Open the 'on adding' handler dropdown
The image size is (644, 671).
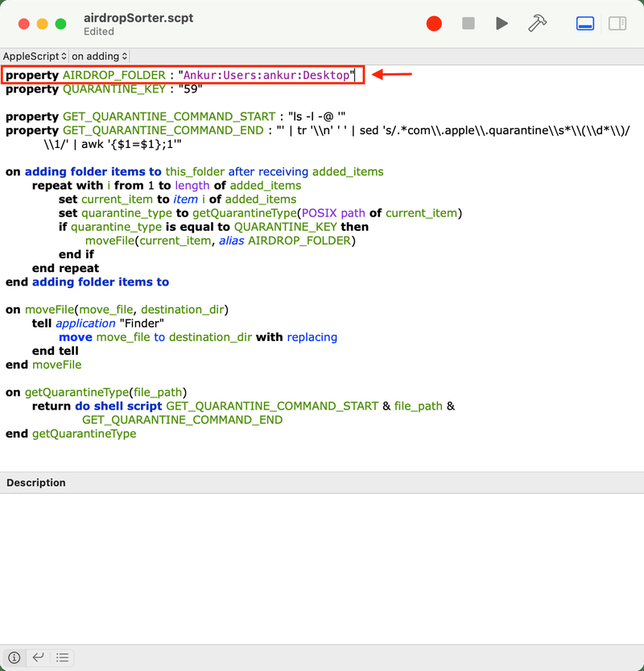click(99, 56)
